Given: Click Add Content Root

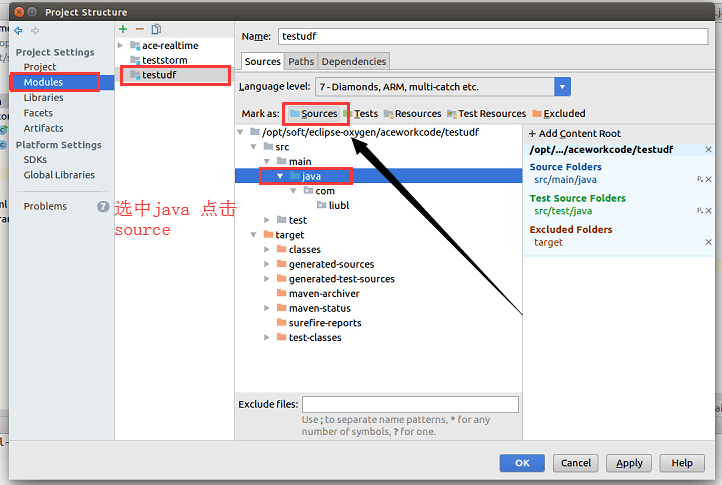Looking at the screenshot, I should pyautogui.click(x=575, y=134).
